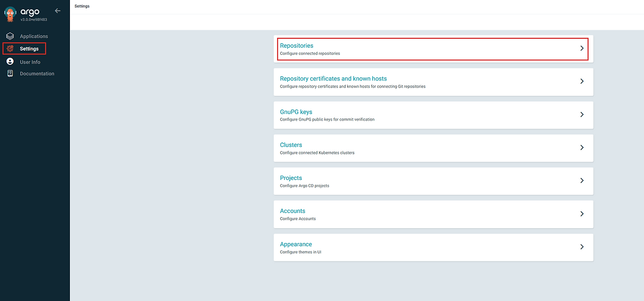Click 'Configure GnuPG public keys' description
Image resolution: width=644 pixels, height=301 pixels.
pos(327,120)
